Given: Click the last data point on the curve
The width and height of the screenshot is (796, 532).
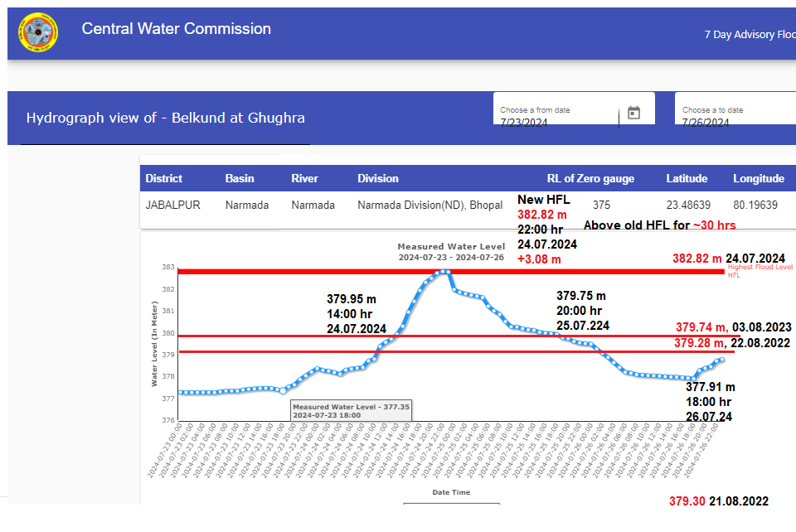Looking at the screenshot, I should tap(721, 360).
